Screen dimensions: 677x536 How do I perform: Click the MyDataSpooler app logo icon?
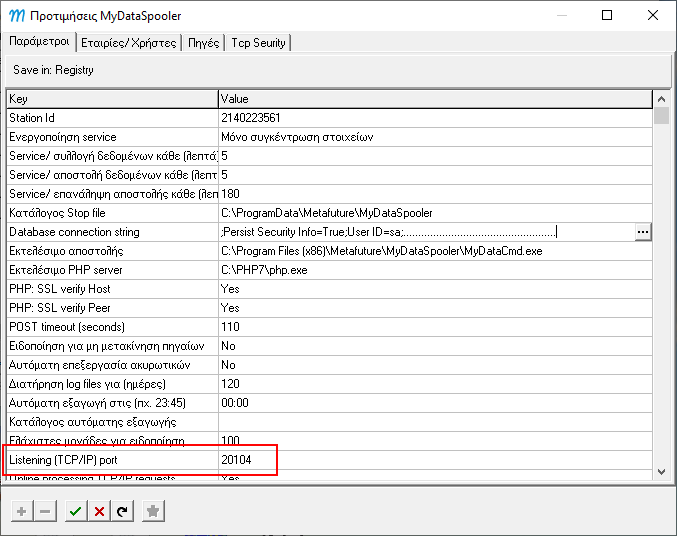pos(17,16)
